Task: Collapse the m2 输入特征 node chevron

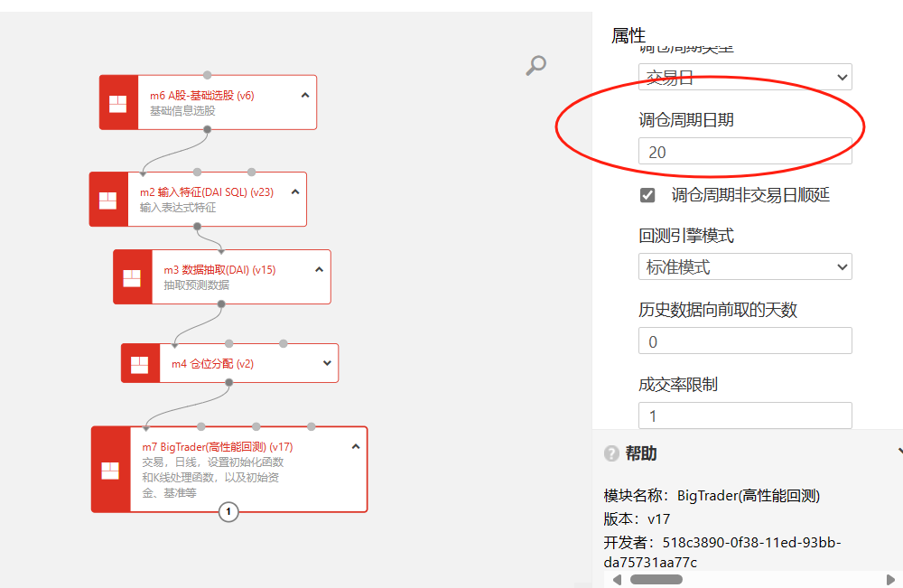Action: pyautogui.click(x=295, y=191)
